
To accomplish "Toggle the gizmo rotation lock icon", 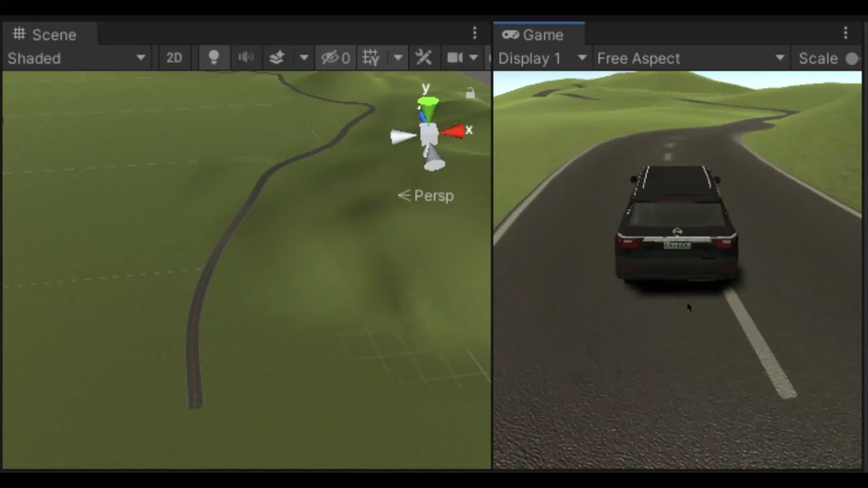I will tap(470, 94).
